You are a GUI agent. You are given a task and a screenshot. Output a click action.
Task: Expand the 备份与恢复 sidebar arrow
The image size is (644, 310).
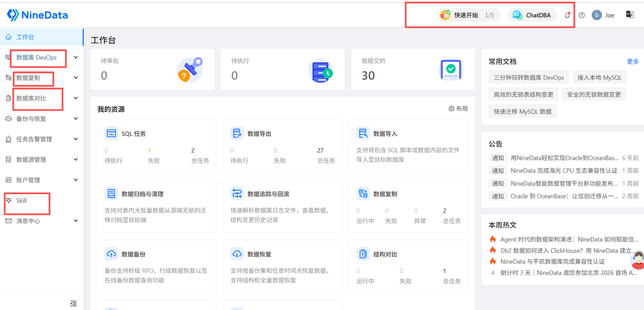pyautogui.click(x=76, y=119)
